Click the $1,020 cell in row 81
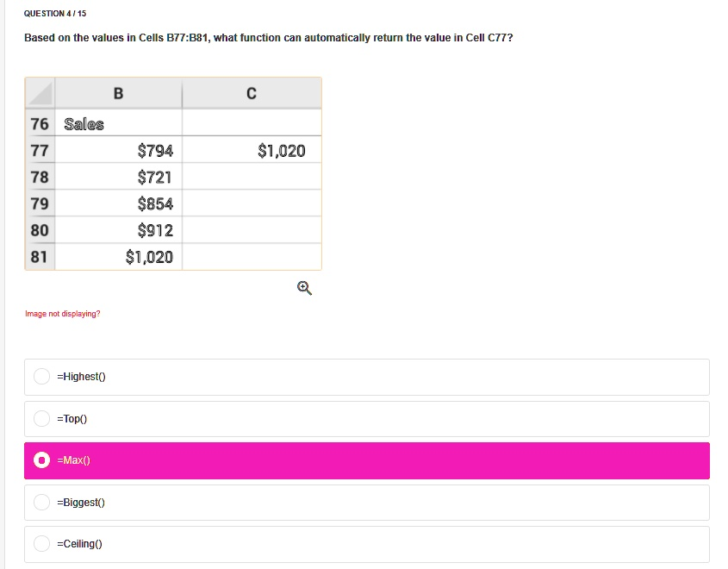 118,257
